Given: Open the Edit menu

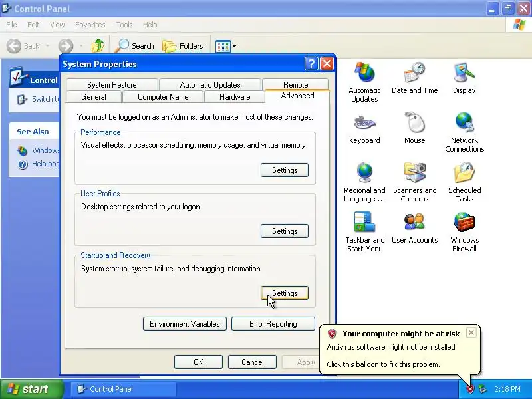Looking at the screenshot, I should pyautogui.click(x=33, y=25).
